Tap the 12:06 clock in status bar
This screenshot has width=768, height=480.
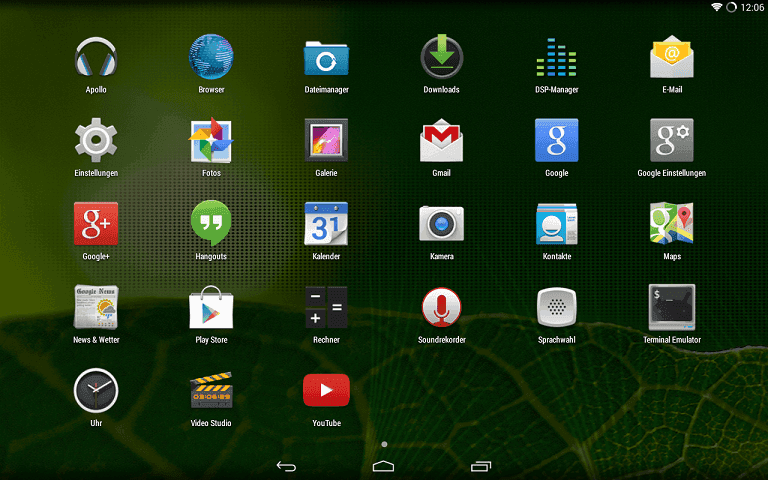pos(752,7)
